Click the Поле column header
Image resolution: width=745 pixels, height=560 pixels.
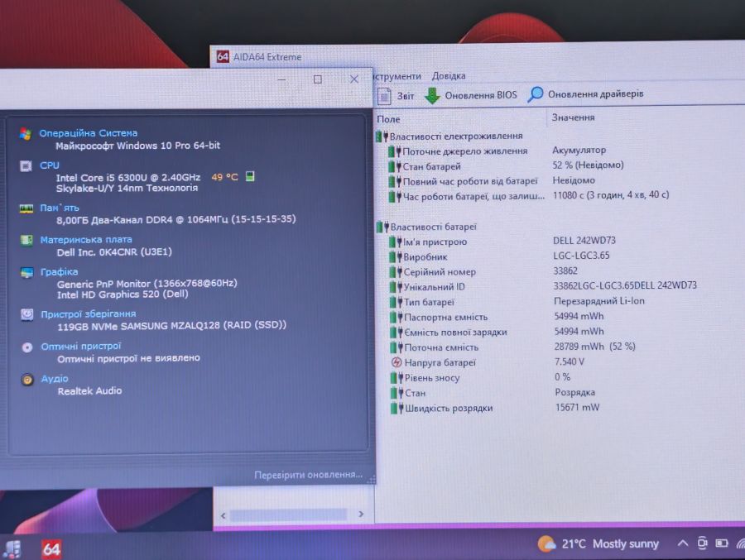pos(388,119)
